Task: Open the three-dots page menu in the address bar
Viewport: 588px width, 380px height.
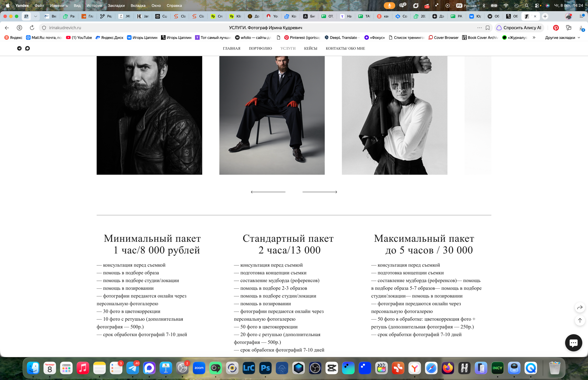Action: tap(479, 28)
